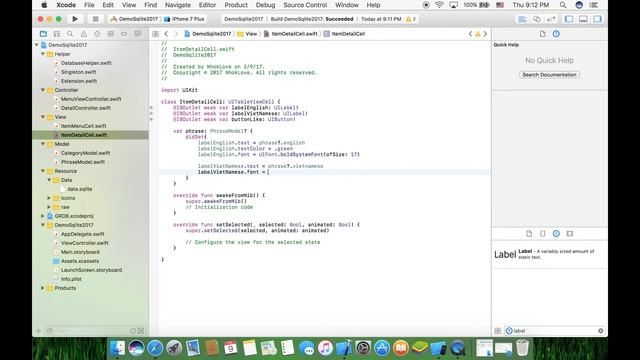The image size is (640, 360).
Task: Expand the icons folder
Action: point(49,198)
